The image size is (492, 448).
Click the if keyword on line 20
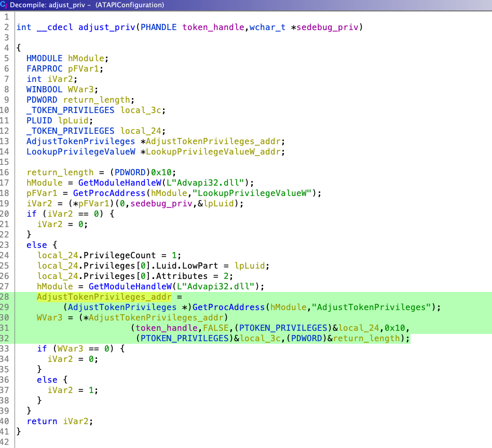32,214
